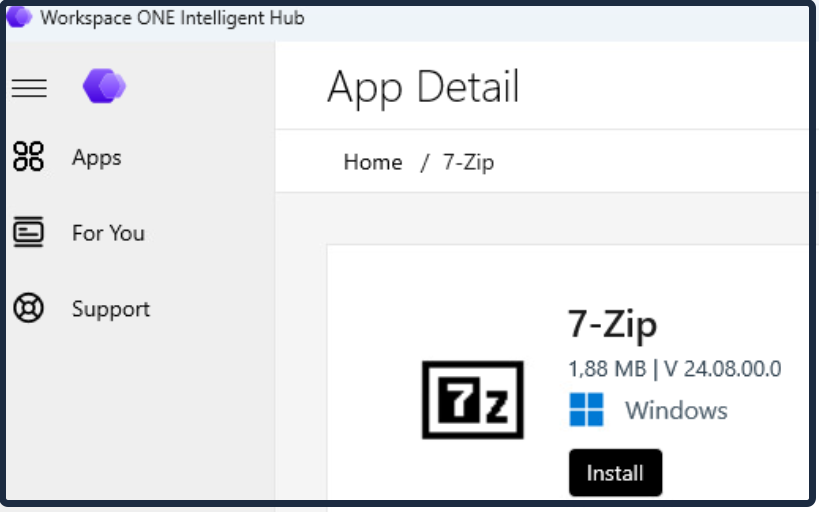Click the blue Windows platform icon

(x=586, y=410)
